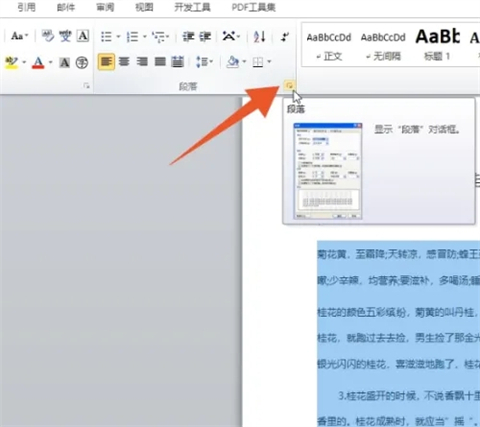Apply the 正文 style
480x427 pixels.
pos(329,46)
